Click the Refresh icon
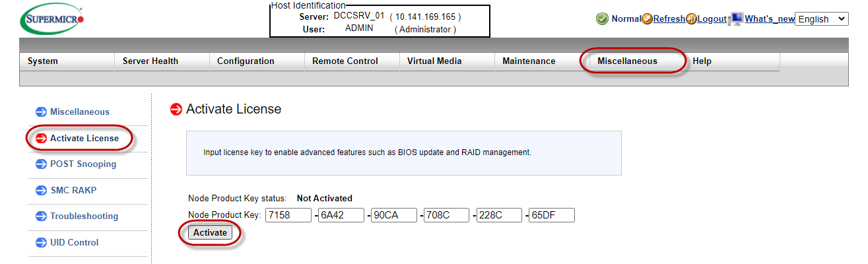Image resolution: width=868 pixels, height=264 pixels. click(648, 19)
